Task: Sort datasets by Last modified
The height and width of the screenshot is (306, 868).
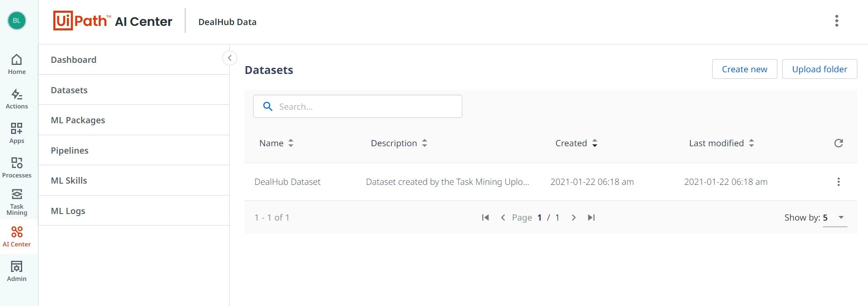Action: 722,143
